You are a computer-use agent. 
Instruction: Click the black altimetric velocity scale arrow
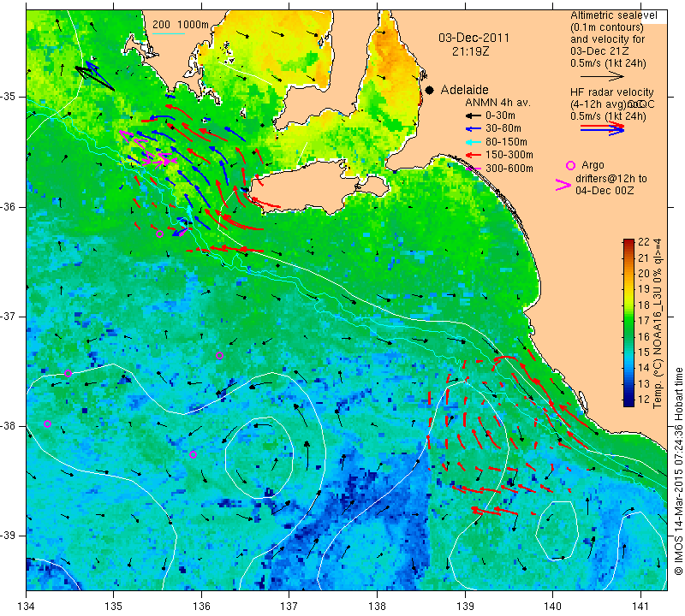pyautogui.click(x=602, y=76)
